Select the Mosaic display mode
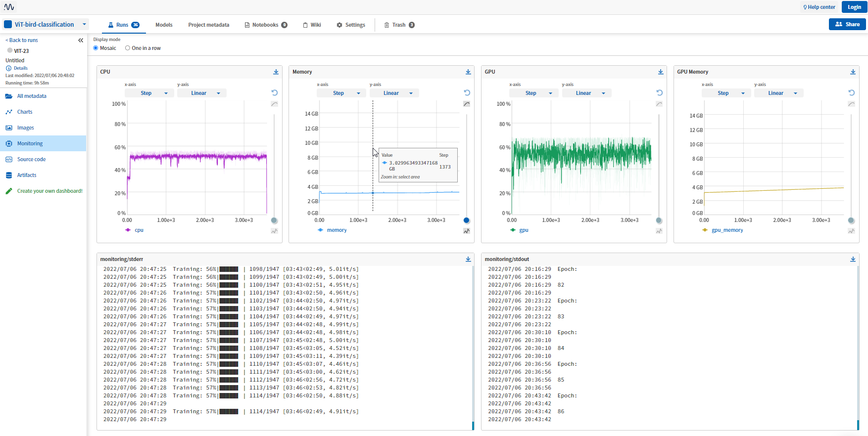Screen dimensions: 868x436 pos(96,48)
